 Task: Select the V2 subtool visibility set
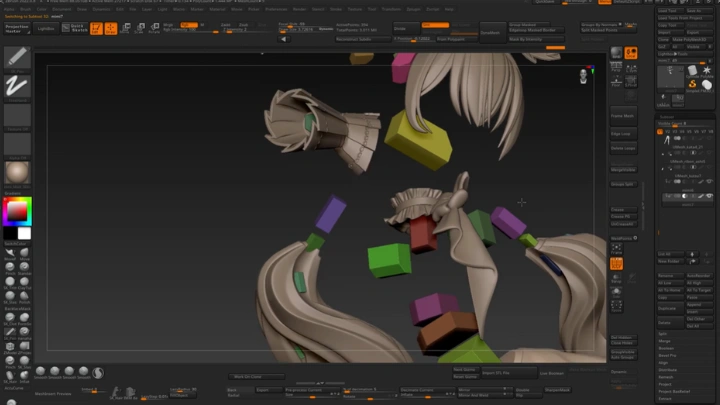pyautogui.click(x=668, y=132)
